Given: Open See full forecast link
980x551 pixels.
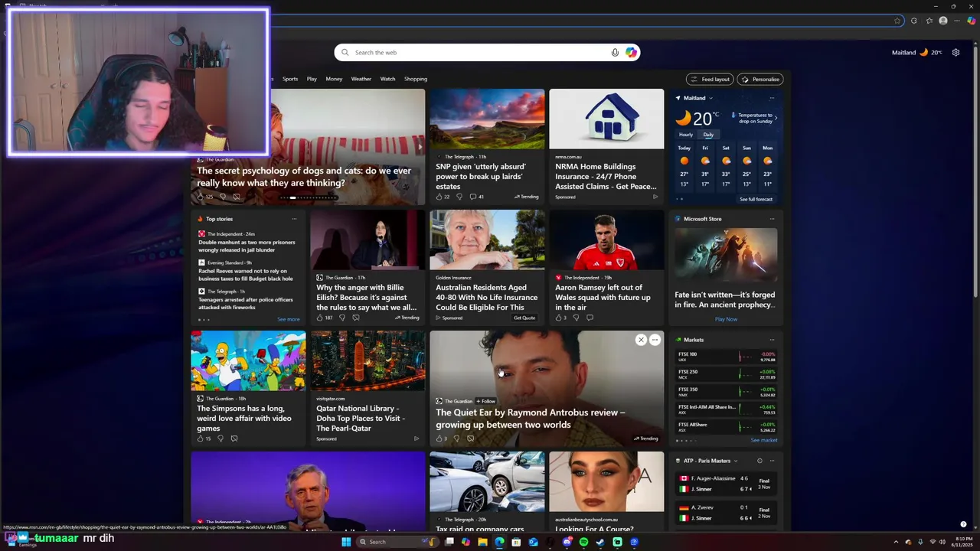Looking at the screenshot, I should pos(756,199).
